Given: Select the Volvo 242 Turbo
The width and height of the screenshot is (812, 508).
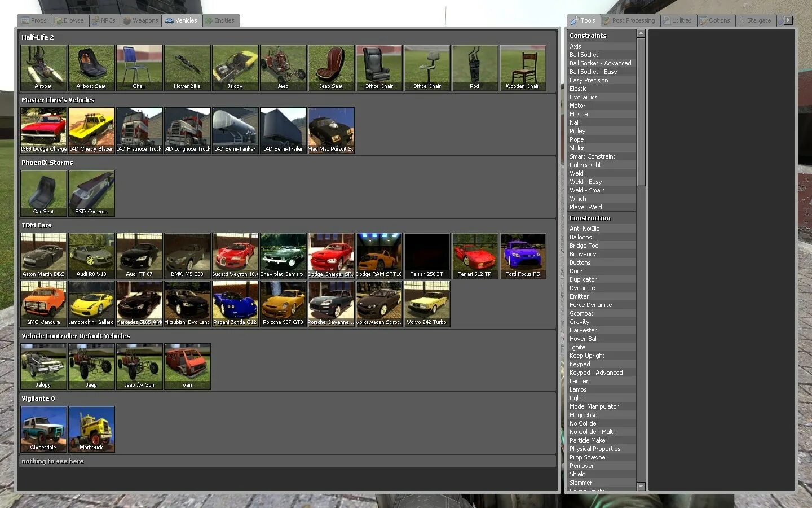Looking at the screenshot, I should point(427,304).
